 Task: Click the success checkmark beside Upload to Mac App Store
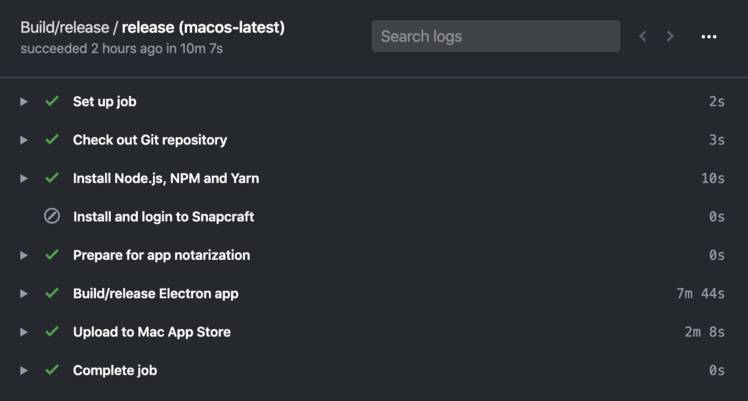click(52, 331)
